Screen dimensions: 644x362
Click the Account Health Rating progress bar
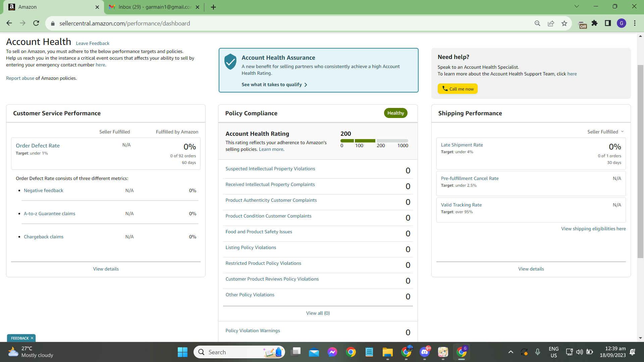click(374, 141)
